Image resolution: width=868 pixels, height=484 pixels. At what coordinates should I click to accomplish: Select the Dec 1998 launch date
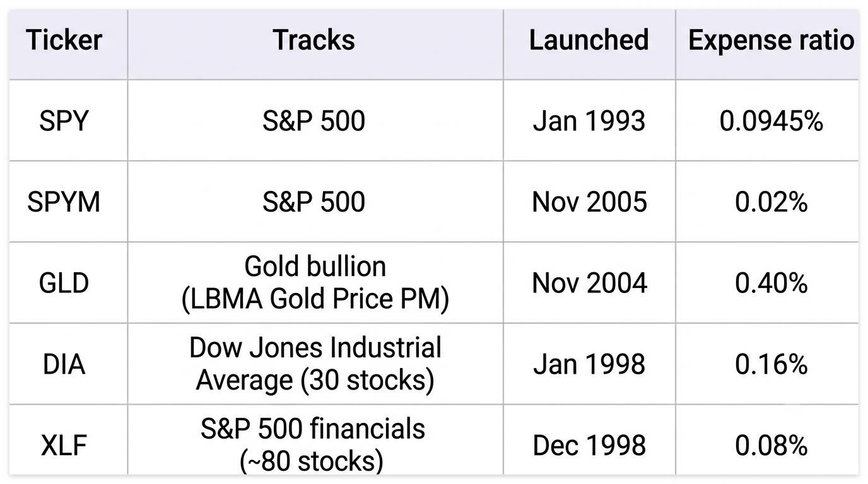[589, 446]
